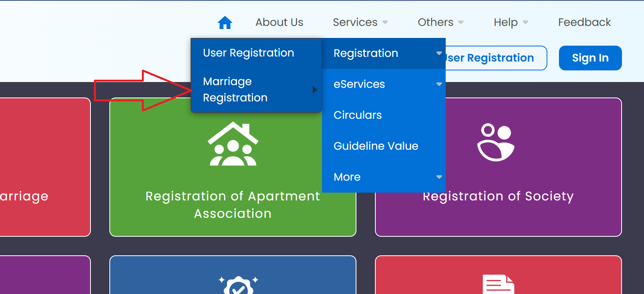Image resolution: width=644 pixels, height=294 pixels.
Task: Open the Others dropdown menu
Action: [440, 22]
